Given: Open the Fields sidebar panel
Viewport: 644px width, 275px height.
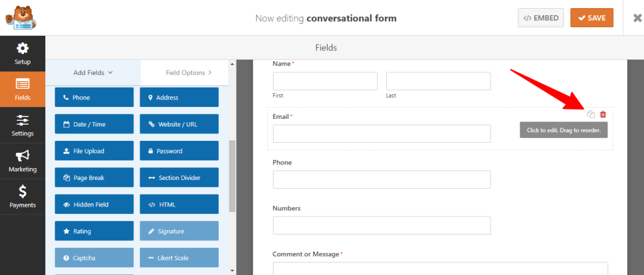Looking at the screenshot, I should pos(23,89).
